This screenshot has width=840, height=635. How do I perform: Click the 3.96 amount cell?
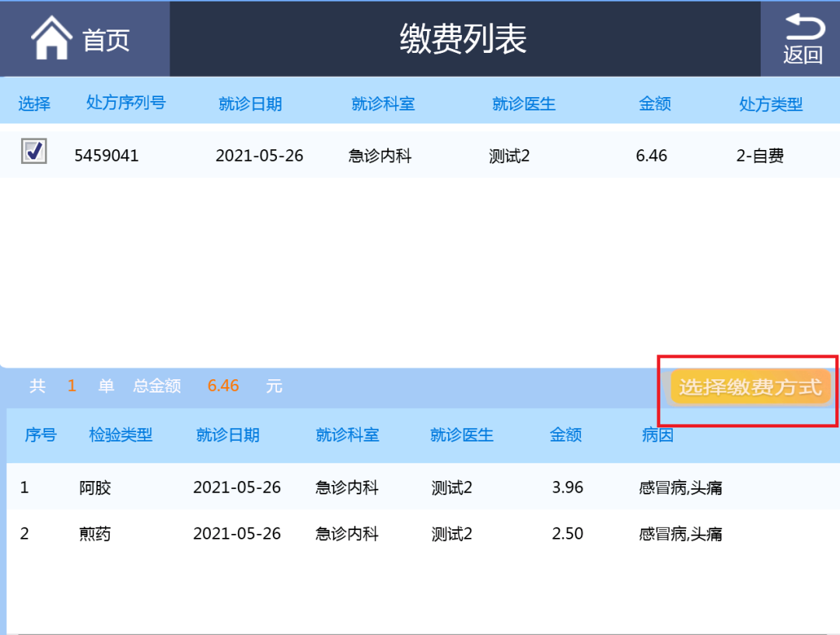(x=567, y=487)
